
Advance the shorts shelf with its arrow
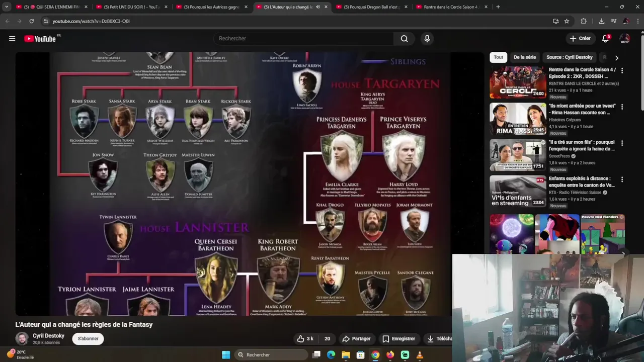coord(624,254)
